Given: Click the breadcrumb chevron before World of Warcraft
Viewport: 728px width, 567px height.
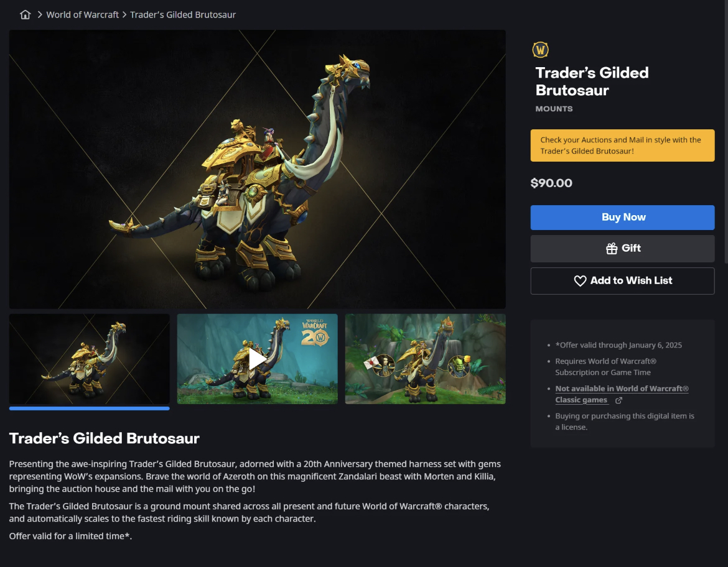Looking at the screenshot, I should point(40,15).
